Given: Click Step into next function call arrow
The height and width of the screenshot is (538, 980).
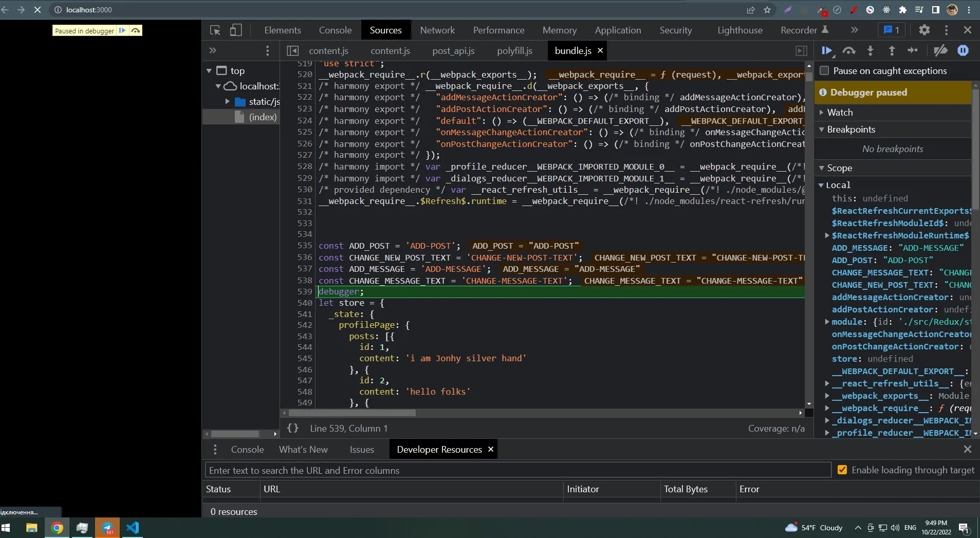Looking at the screenshot, I should tap(870, 50).
